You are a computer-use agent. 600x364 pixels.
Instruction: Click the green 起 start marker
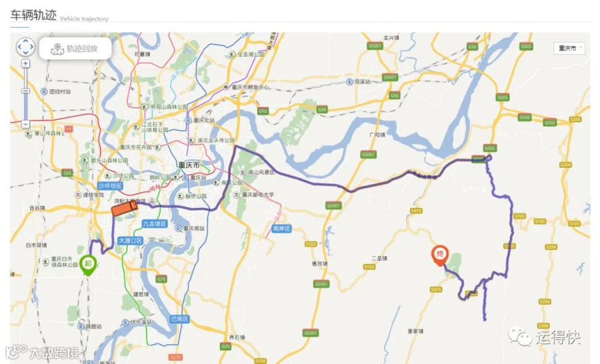[88, 265]
